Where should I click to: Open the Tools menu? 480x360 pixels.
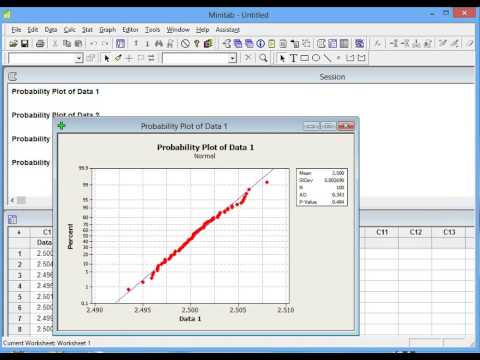153,30
